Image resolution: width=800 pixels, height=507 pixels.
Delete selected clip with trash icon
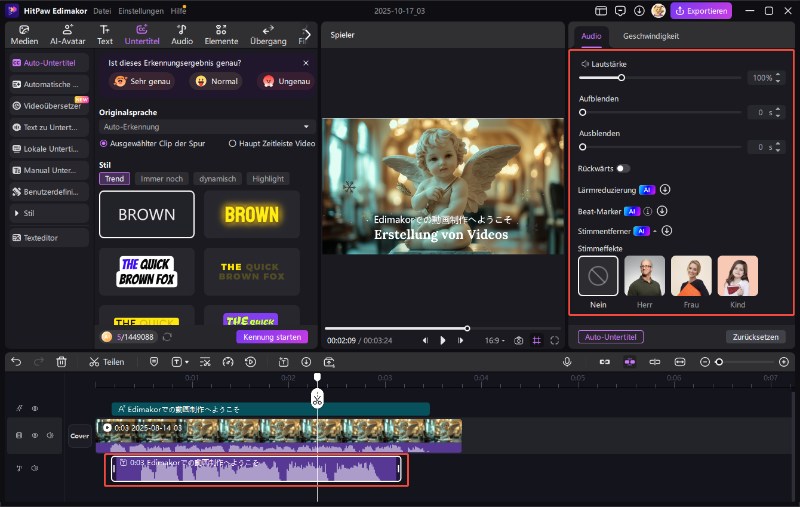coord(61,362)
